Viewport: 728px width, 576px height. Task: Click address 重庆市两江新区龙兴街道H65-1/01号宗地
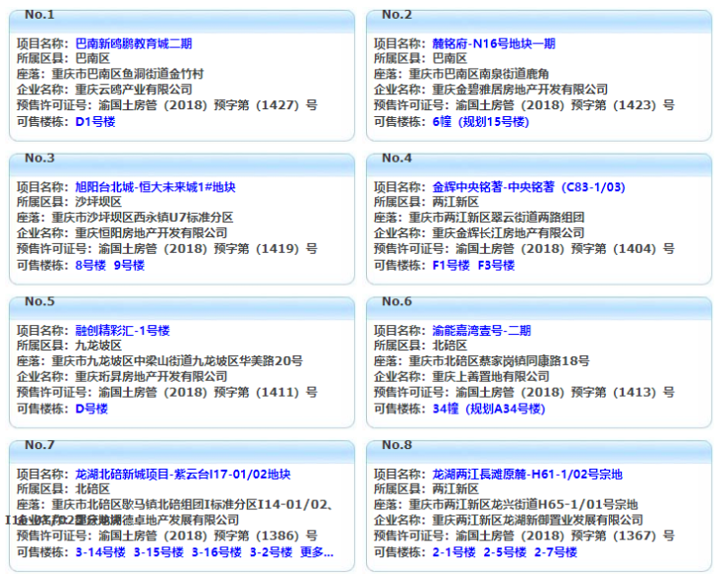point(523,504)
